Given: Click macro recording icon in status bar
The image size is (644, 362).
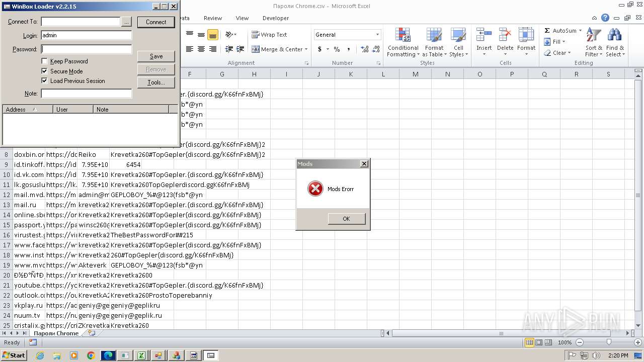Looking at the screenshot, I should tap(33, 342).
